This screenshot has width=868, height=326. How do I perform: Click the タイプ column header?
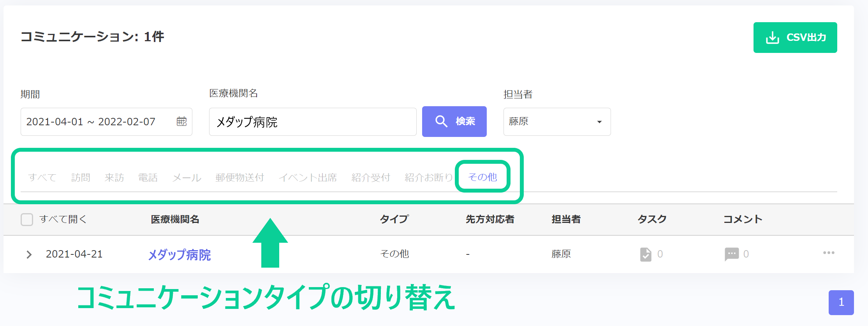(394, 219)
